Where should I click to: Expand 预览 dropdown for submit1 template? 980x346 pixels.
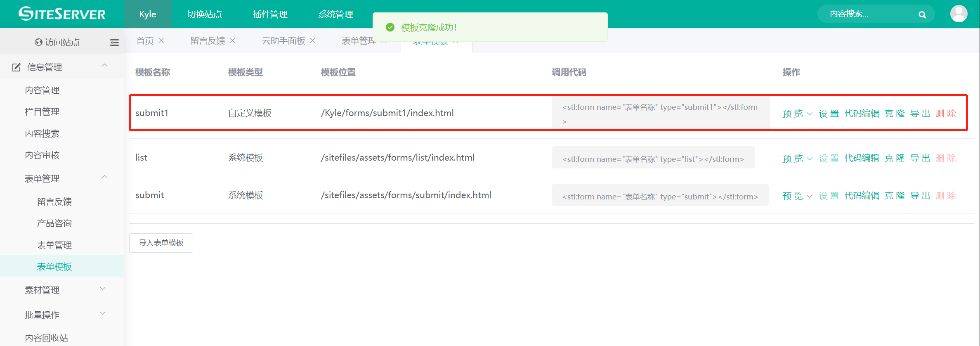[x=797, y=114]
